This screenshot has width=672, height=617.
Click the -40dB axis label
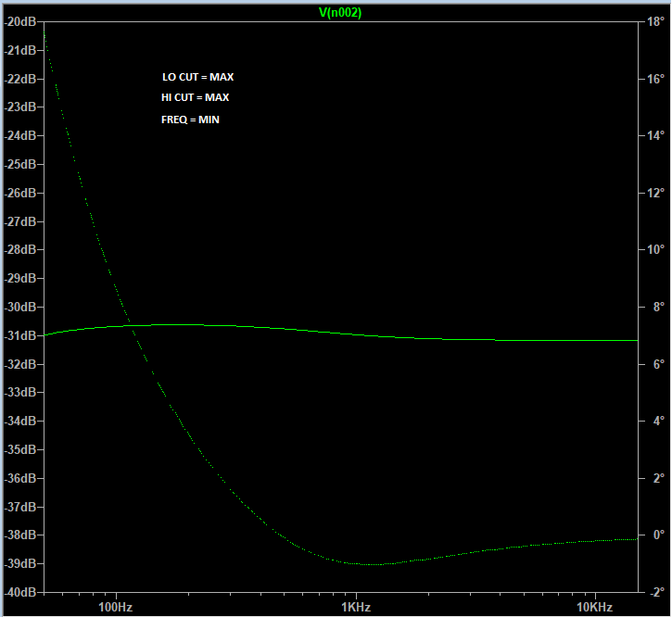pos(19,593)
